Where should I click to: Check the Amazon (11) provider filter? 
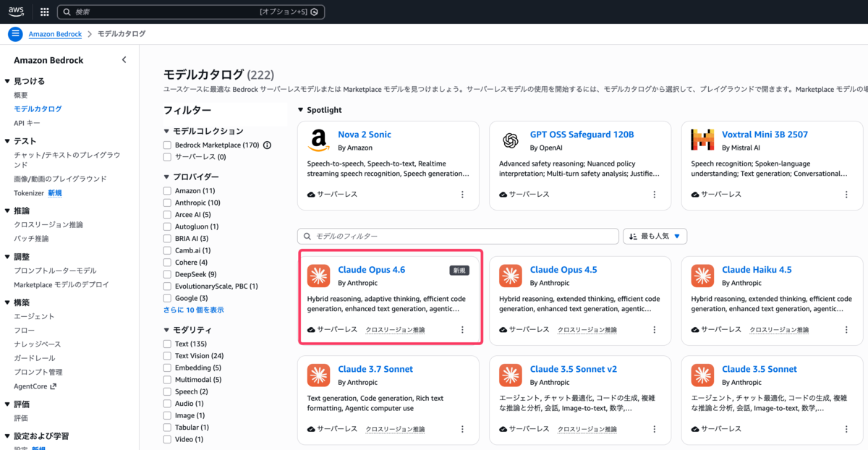pyautogui.click(x=168, y=191)
